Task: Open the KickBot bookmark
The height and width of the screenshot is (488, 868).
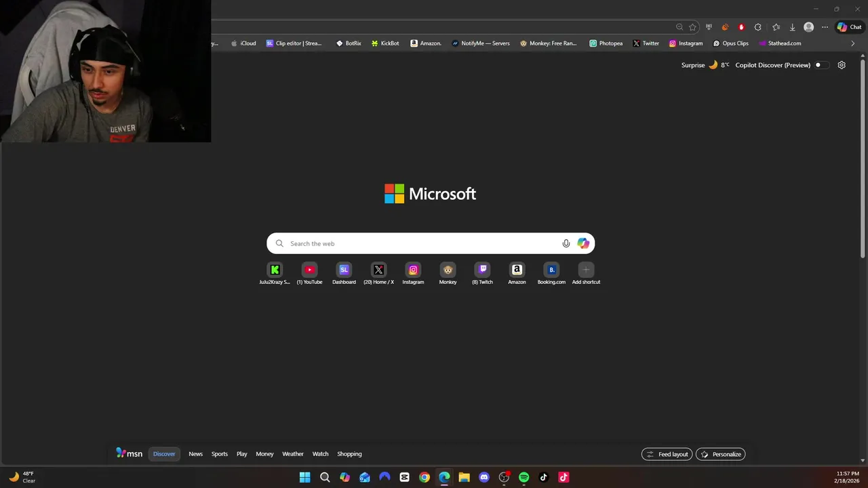Action: point(385,43)
